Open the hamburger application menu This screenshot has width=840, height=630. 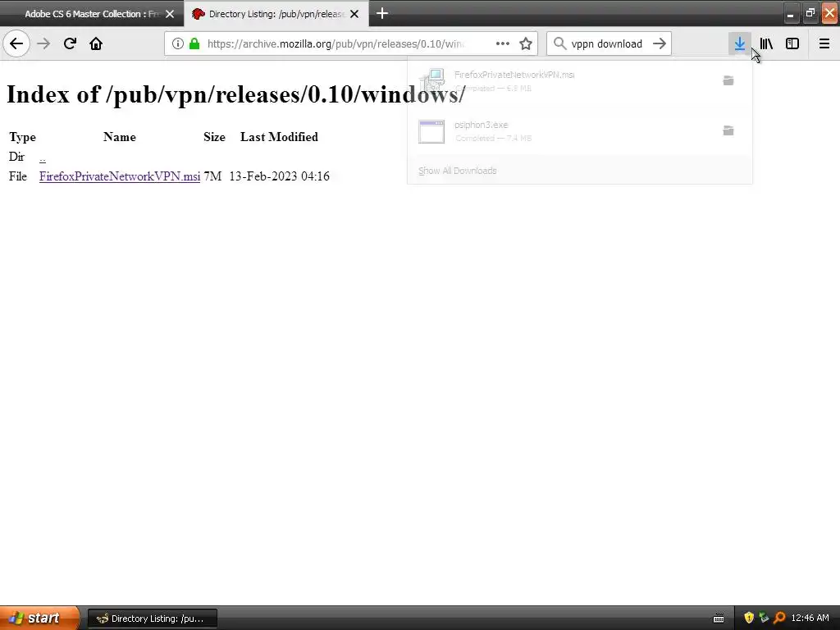(x=824, y=43)
